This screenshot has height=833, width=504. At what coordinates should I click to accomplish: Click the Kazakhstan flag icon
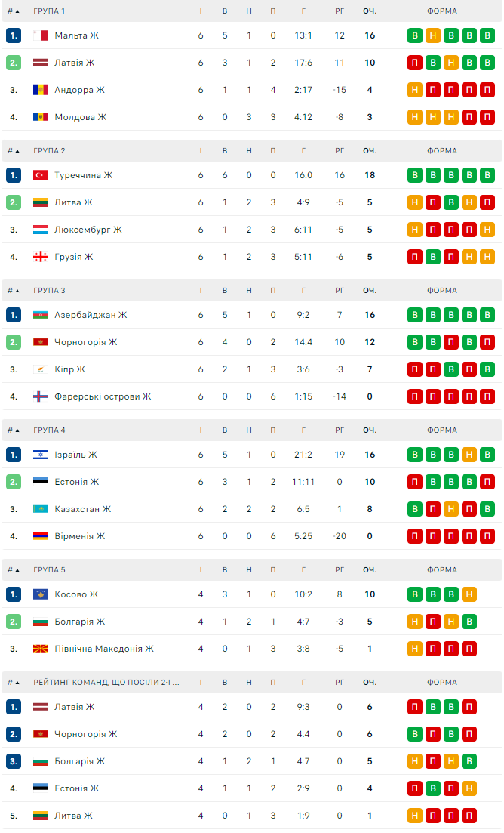click(x=41, y=509)
